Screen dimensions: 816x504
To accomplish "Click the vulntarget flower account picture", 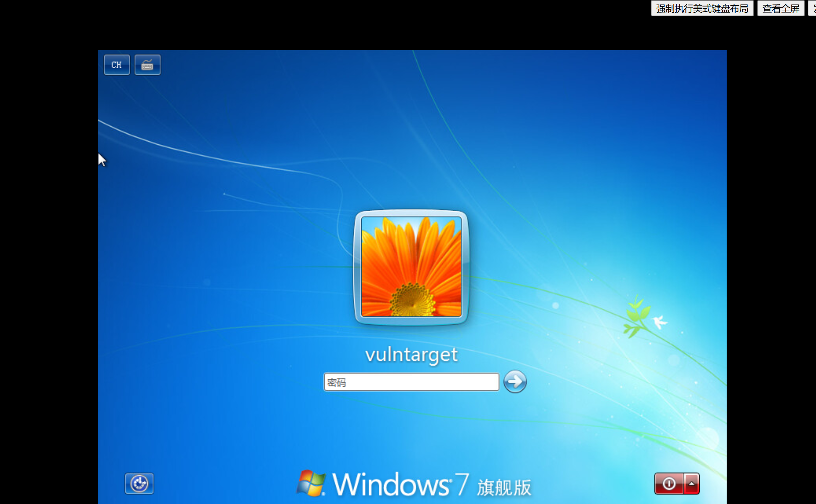I will 411,267.
